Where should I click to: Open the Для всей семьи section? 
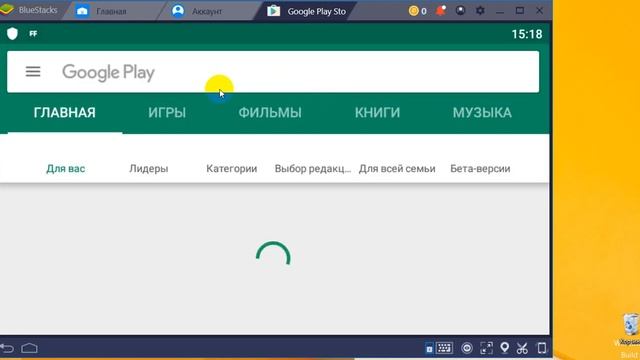tap(397, 169)
